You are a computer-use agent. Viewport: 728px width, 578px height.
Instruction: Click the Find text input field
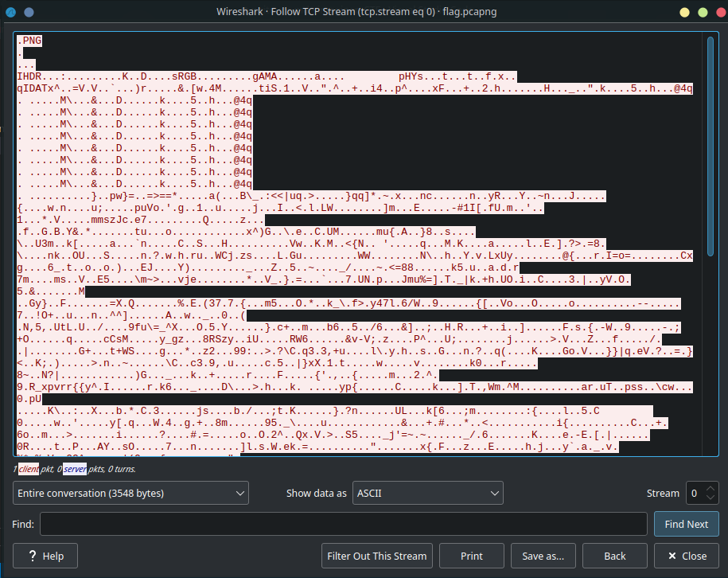point(343,524)
